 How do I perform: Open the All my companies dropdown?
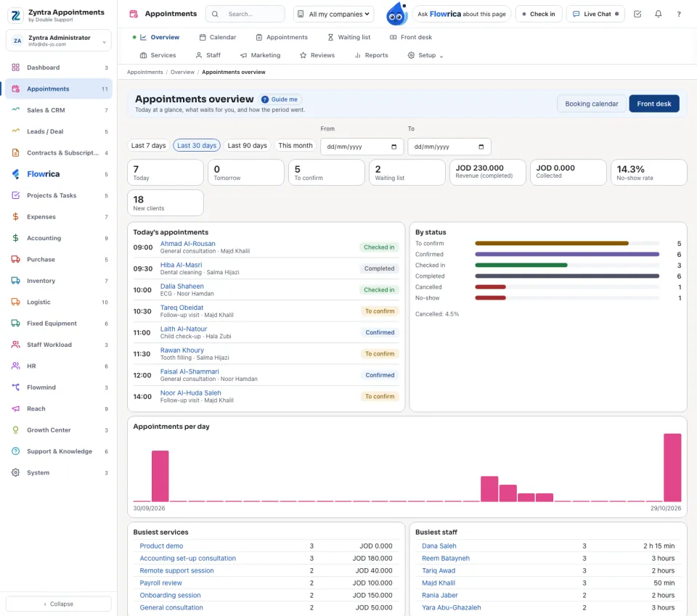[333, 15]
